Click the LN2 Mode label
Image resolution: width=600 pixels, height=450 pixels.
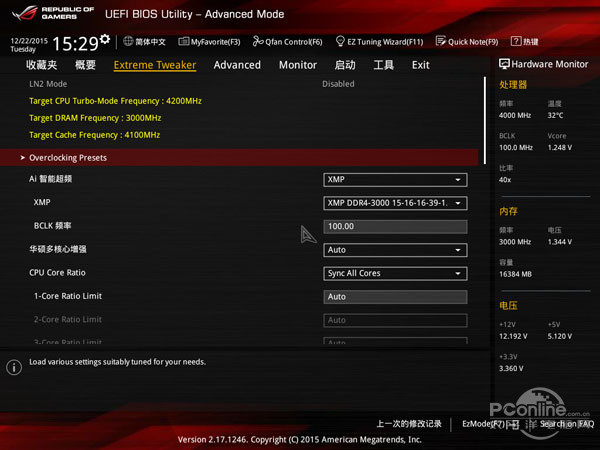48,84
